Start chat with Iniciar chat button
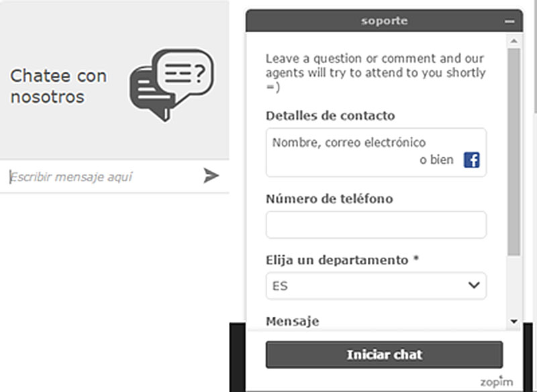The image size is (537, 392). 384,354
